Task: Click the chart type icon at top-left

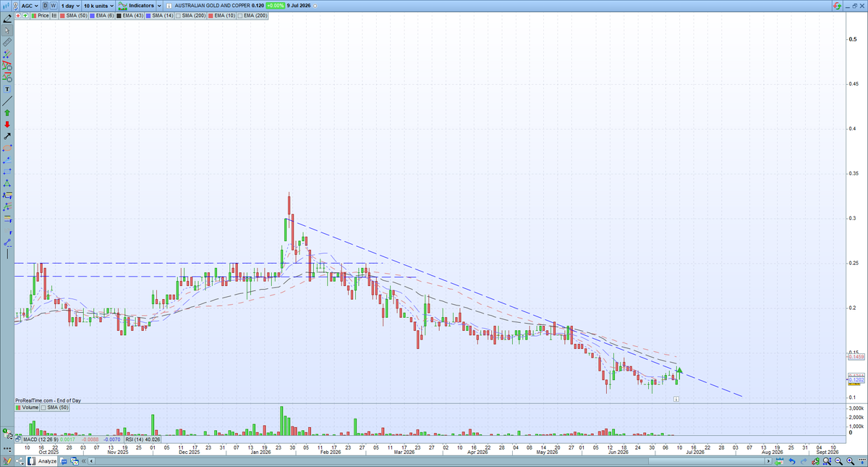Action: 7,5
